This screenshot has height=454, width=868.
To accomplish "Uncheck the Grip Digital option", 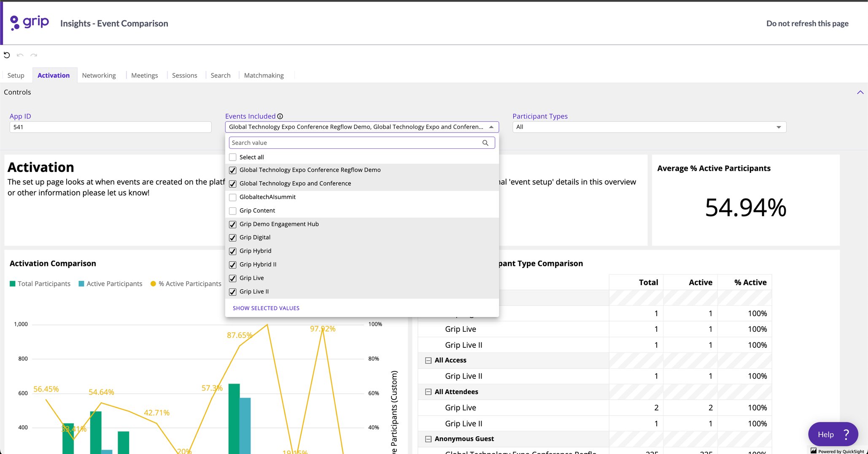I will pos(233,238).
